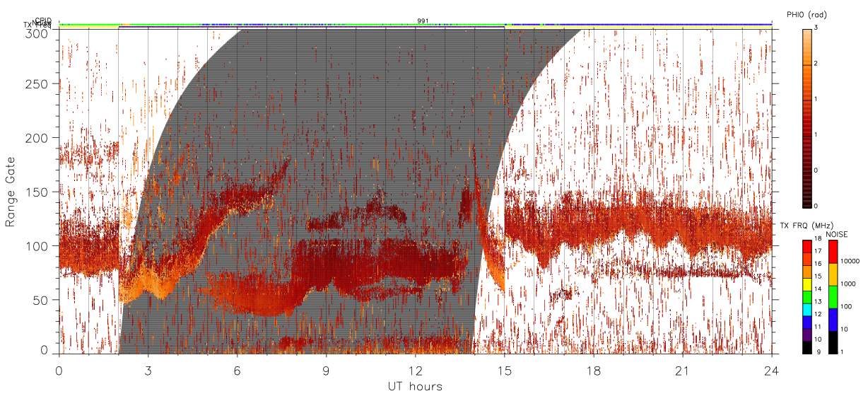Click the black 9-10 MHz frequency swatch
The width and height of the screenshot is (868, 401).
[807, 347]
